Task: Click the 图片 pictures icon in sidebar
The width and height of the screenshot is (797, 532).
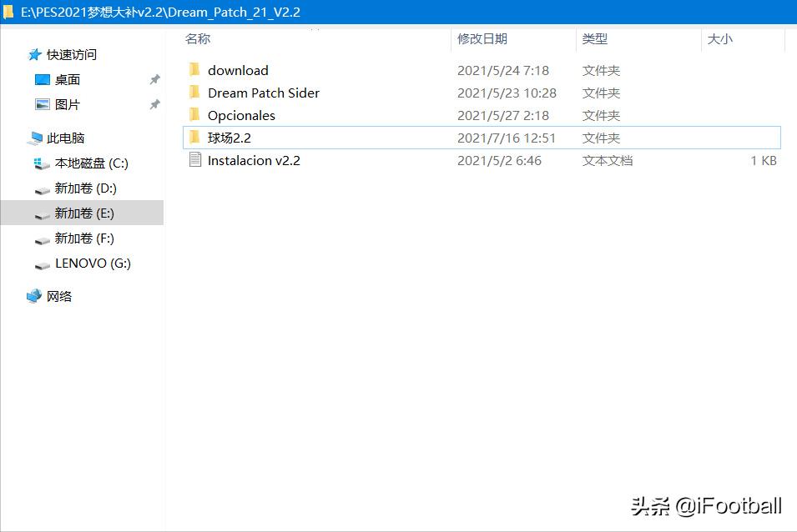Action: (43, 104)
